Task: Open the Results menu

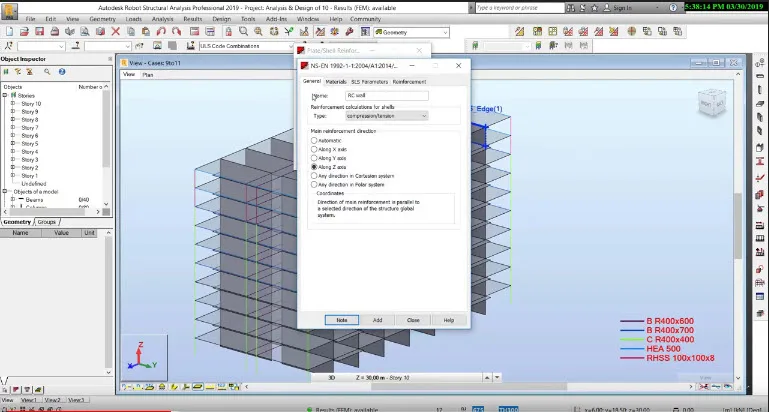Action: (193, 19)
